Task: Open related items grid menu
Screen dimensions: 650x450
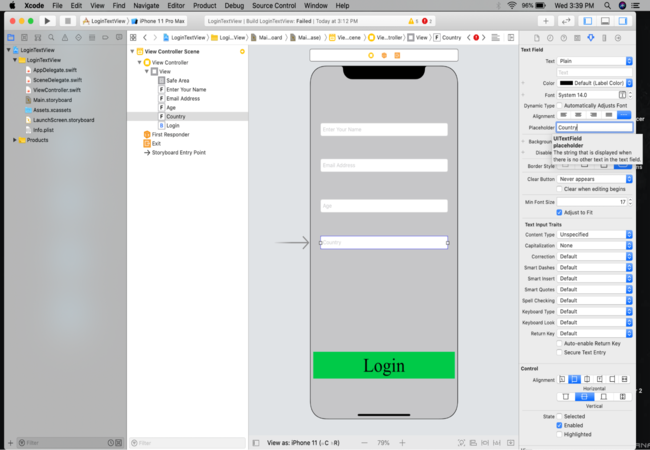Action: [133, 38]
